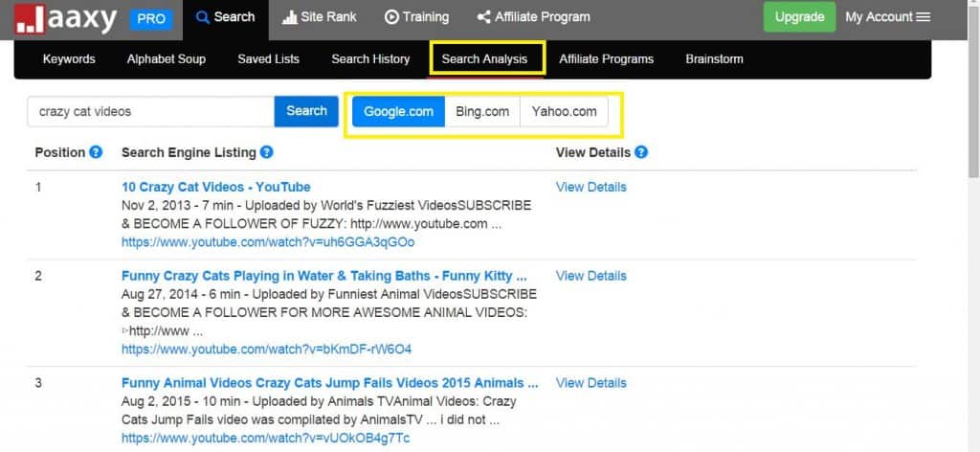This screenshot has width=980, height=452.
Task: Switch to the Search Analysis tab
Action: [484, 59]
